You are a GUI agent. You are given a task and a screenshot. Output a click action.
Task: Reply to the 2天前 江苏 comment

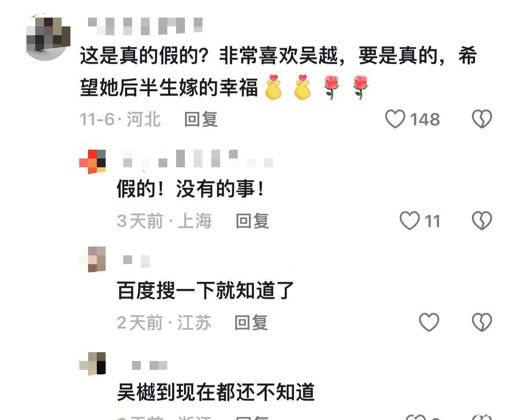click(251, 322)
